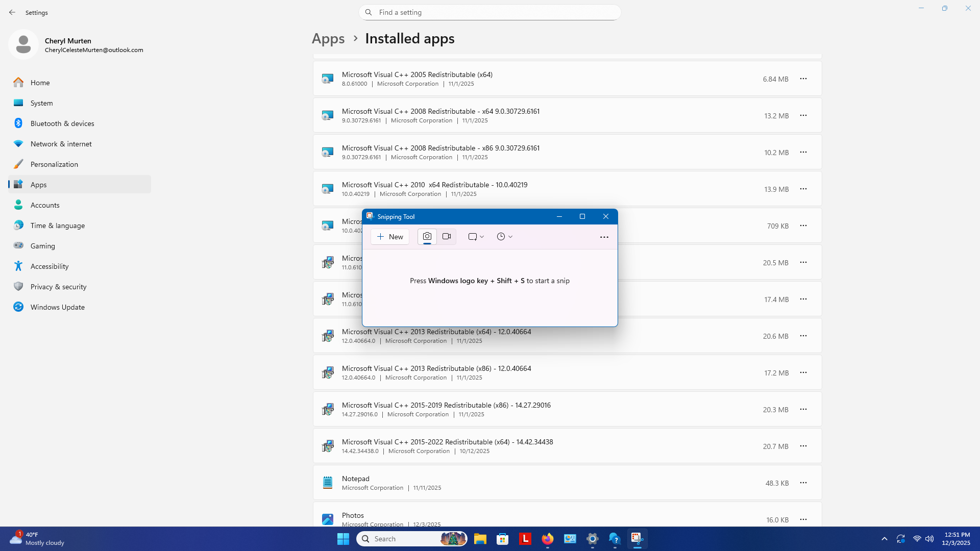Open the delay snip timer dropdown
Viewport: 980px width, 551px height.
(504, 237)
